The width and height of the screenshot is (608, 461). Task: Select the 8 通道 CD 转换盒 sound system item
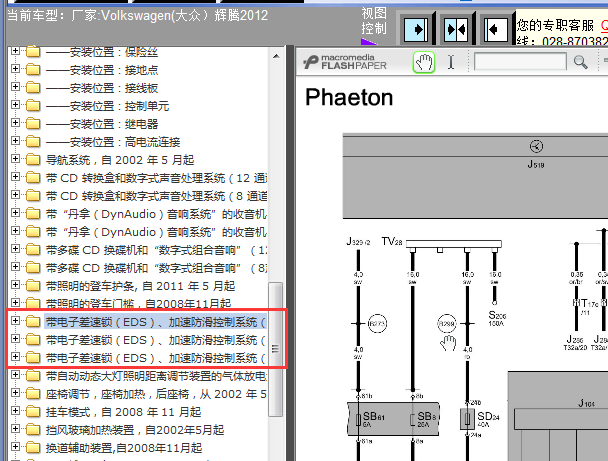(156, 196)
